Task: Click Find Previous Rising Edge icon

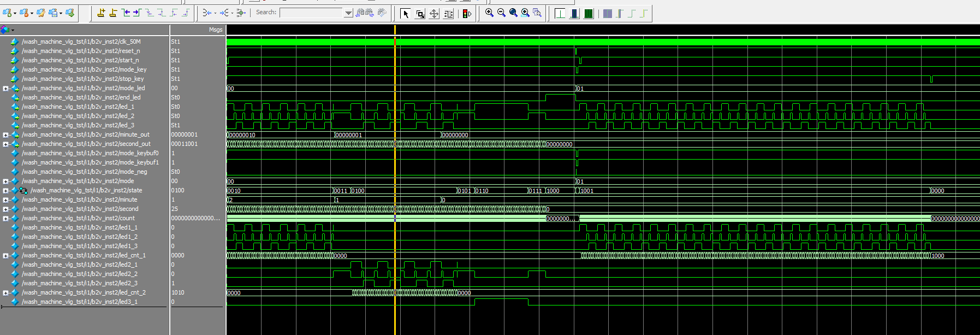Action: [x=174, y=13]
